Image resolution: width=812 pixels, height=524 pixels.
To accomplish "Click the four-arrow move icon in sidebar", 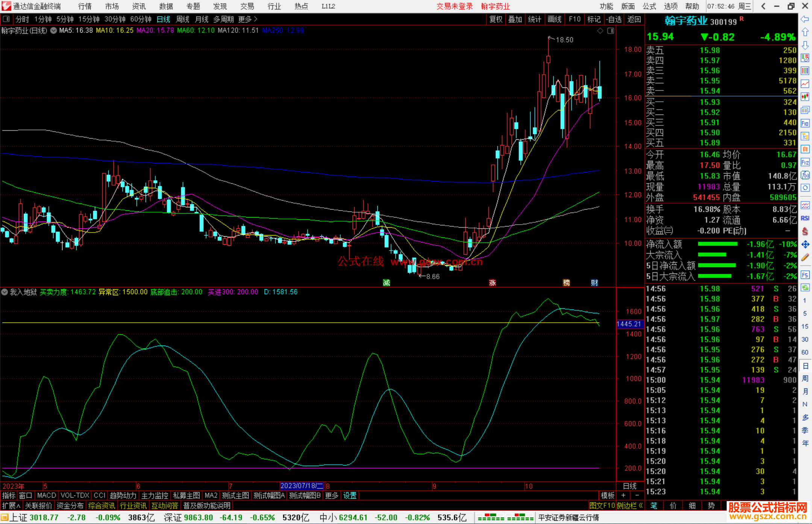I will [x=805, y=245].
